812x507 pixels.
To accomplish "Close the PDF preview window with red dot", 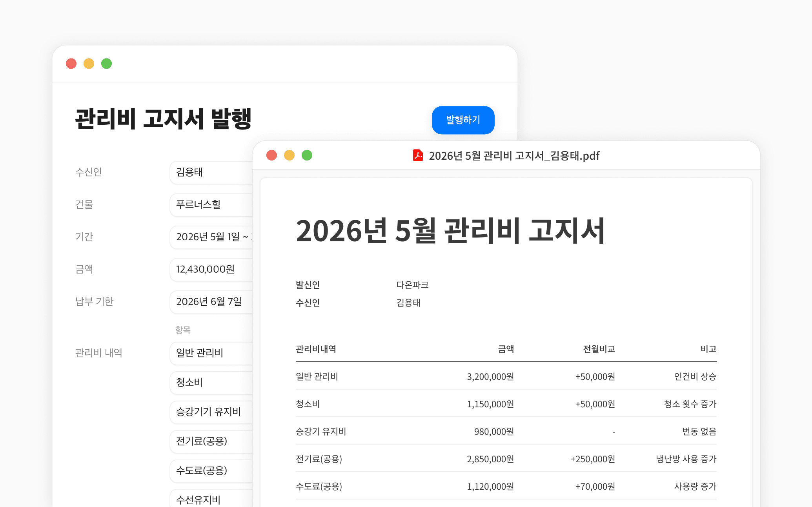I will click(271, 155).
